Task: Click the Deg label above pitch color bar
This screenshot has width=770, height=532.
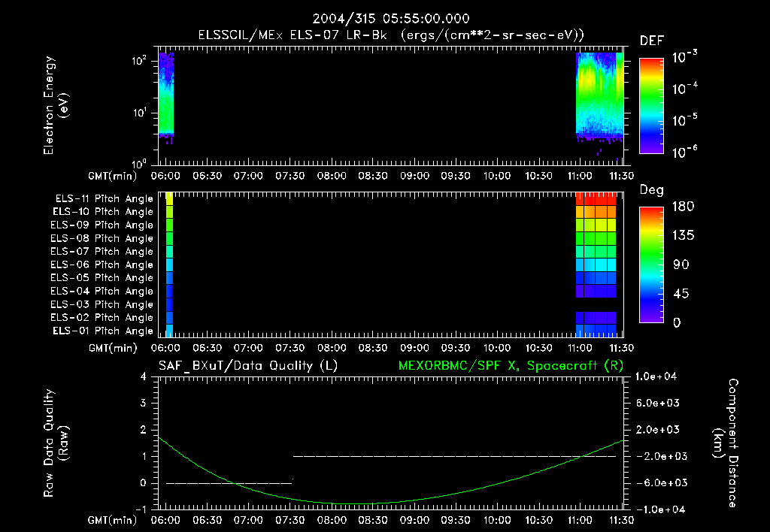Action: (x=652, y=190)
